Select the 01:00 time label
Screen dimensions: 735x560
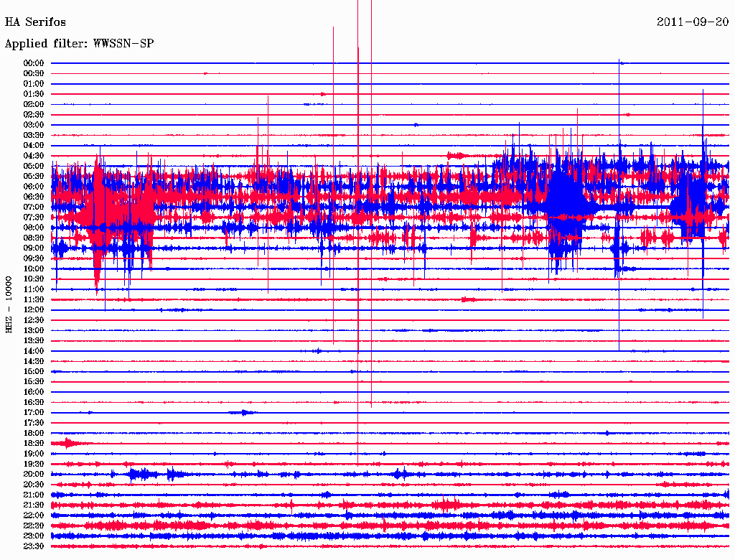click(x=34, y=84)
